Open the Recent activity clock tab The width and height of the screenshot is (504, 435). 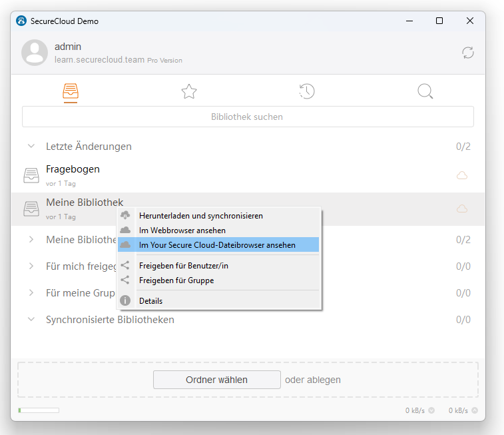tap(307, 91)
